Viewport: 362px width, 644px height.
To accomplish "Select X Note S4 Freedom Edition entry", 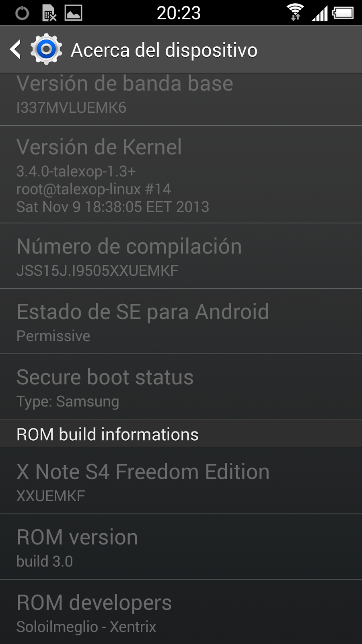I will [181, 481].
